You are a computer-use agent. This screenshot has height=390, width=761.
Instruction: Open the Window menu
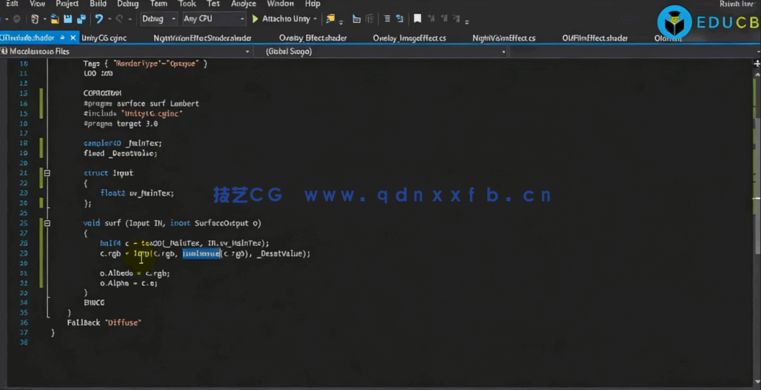coord(281,4)
